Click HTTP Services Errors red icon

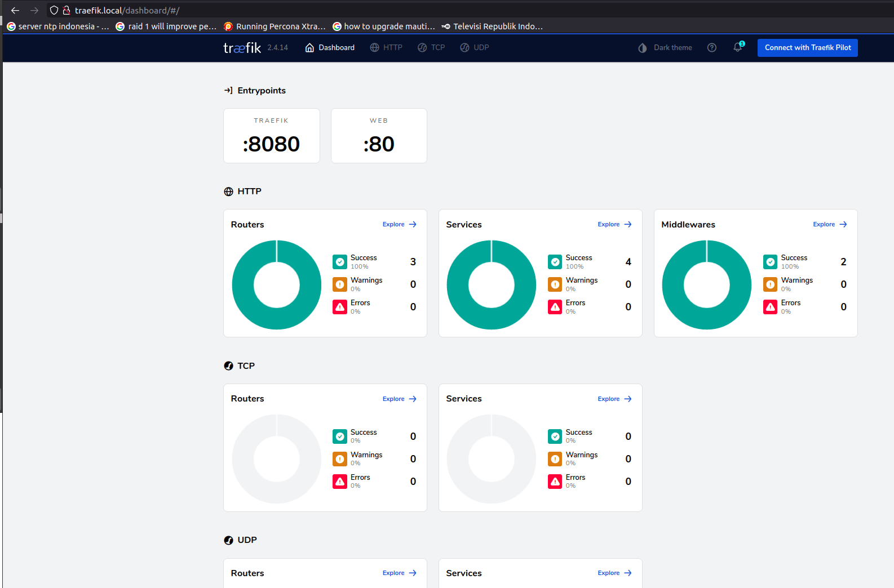point(555,307)
